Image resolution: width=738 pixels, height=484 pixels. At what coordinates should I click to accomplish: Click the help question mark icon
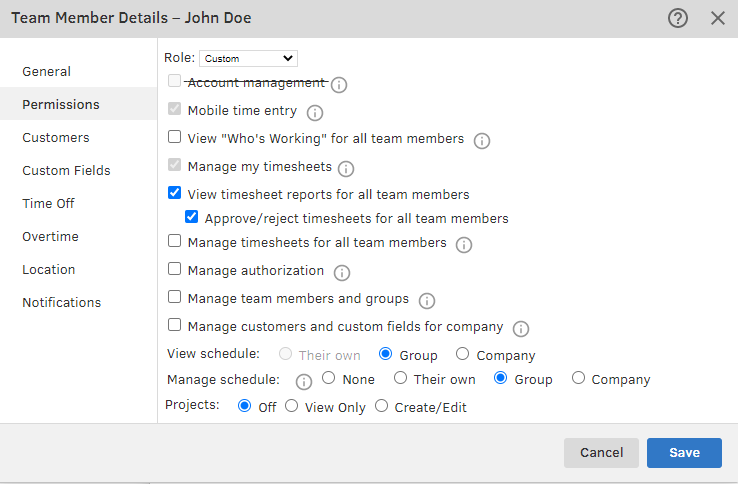[678, 18]
